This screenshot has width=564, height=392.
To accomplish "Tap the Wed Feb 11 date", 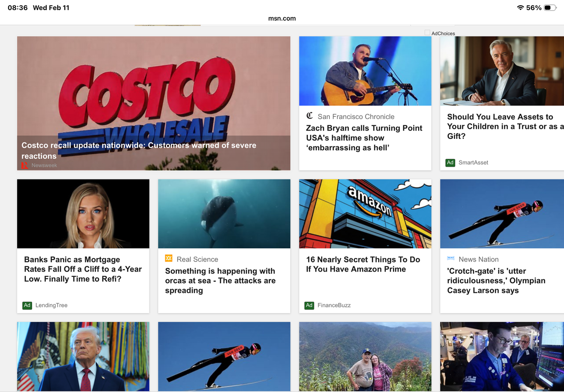I will [51, 7].
